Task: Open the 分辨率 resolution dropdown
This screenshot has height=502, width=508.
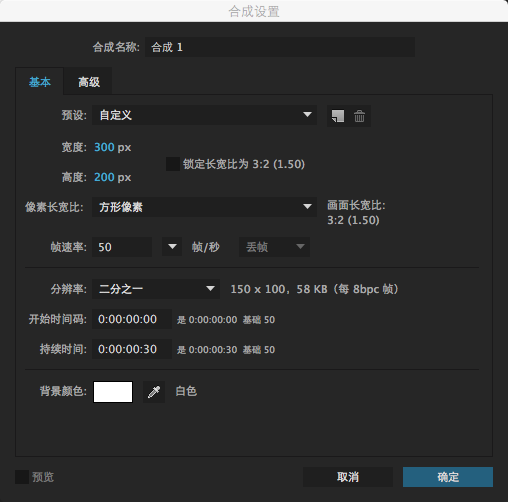Action: tap(156, 289)
